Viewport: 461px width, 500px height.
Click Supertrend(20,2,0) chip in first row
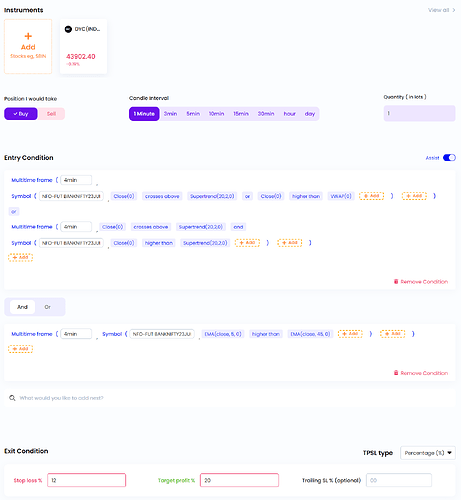pos(212,196)
